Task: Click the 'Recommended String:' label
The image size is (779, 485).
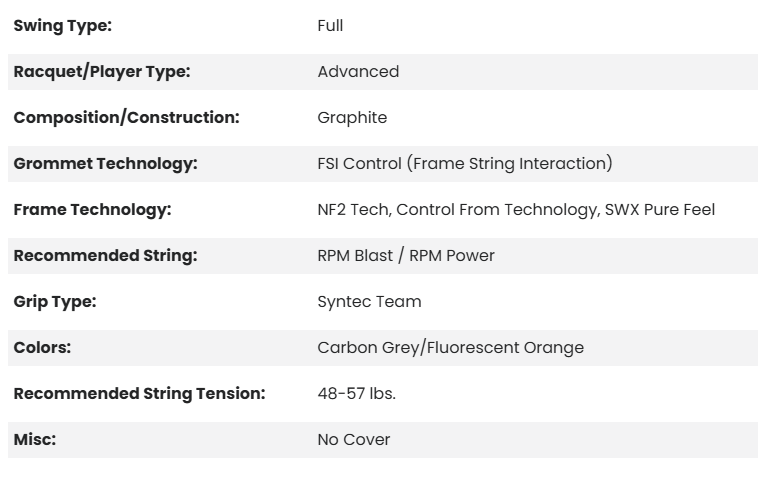Action: [105, 256]
